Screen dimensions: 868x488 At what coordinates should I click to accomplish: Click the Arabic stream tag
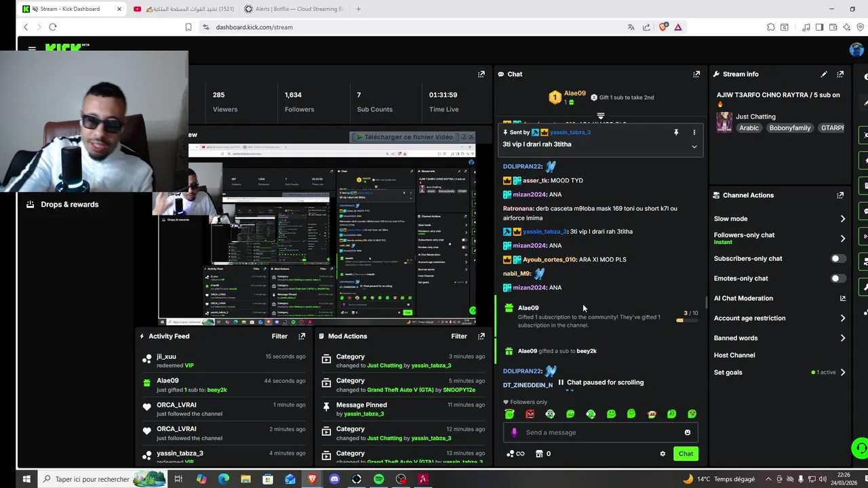tap(749, 128)
